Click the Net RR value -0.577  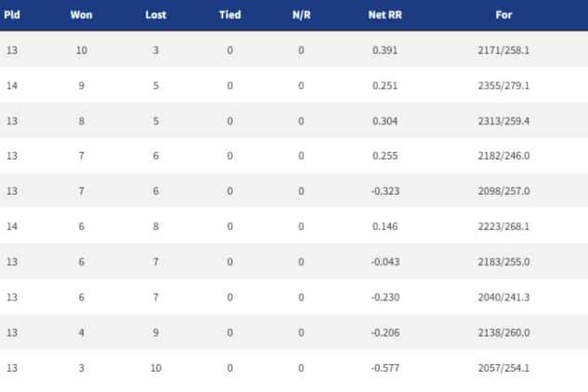pos(385,368)
